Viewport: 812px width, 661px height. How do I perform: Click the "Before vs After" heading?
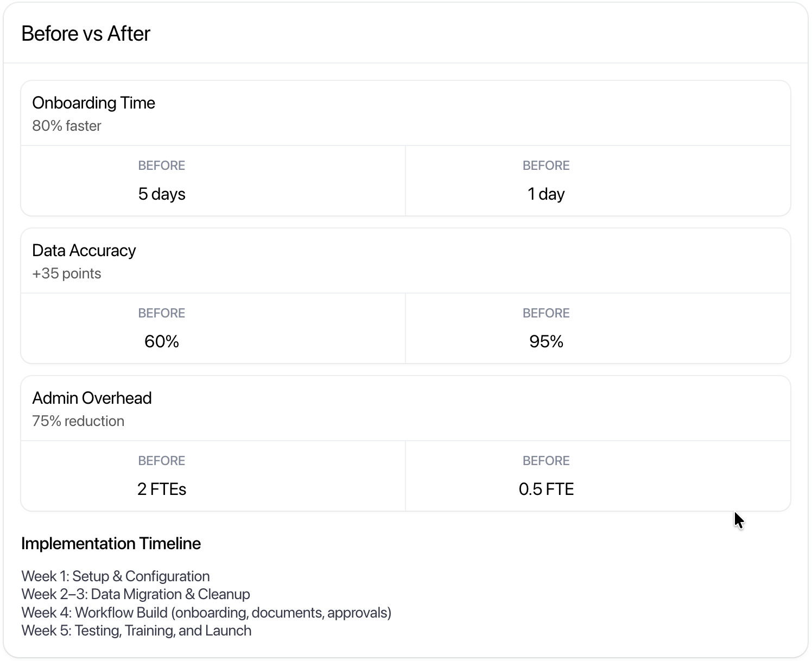click(86, 34)
